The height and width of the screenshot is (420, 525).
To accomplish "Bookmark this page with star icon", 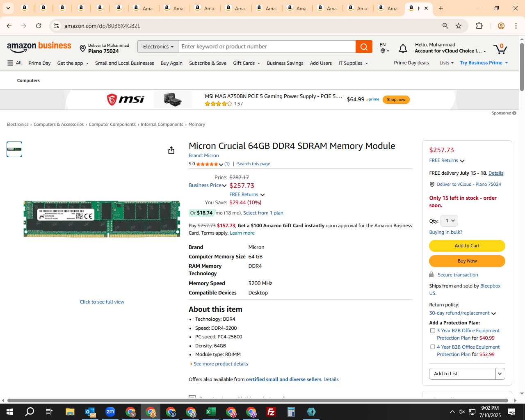I will [x=459, y=26].
